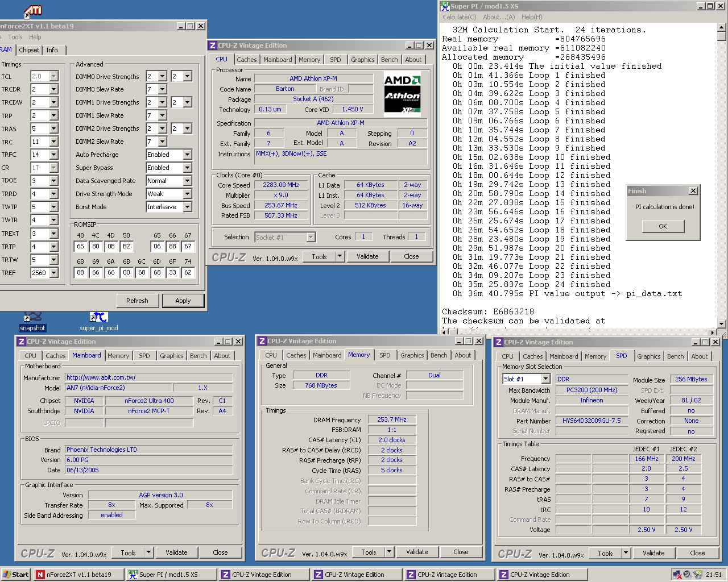728x582 pixels.
Task: Click the Super PI vertical scrollbar
Action: click(x=722, y=171)
